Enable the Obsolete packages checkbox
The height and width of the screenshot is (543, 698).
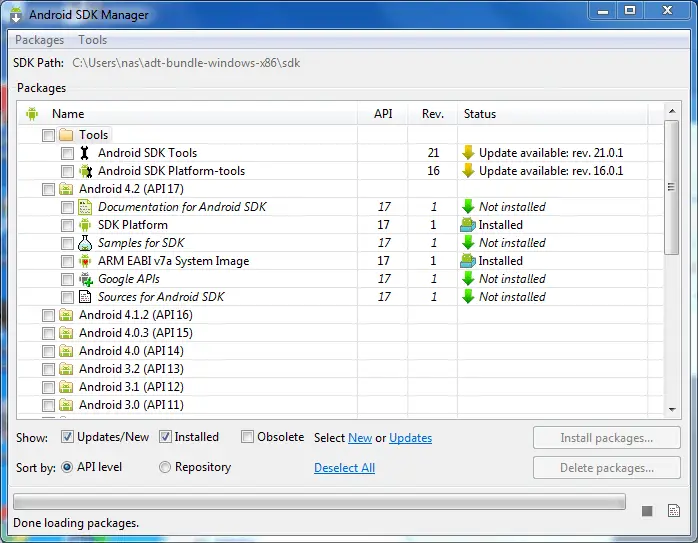point(248,437)
